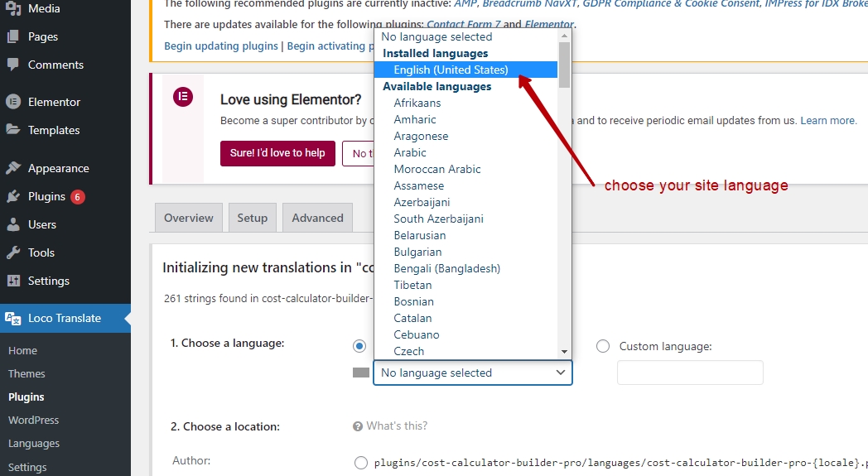This screenshot has height=476, width=868.
Task: Open Plugins via the plug icon
Action: pos(13,196)
